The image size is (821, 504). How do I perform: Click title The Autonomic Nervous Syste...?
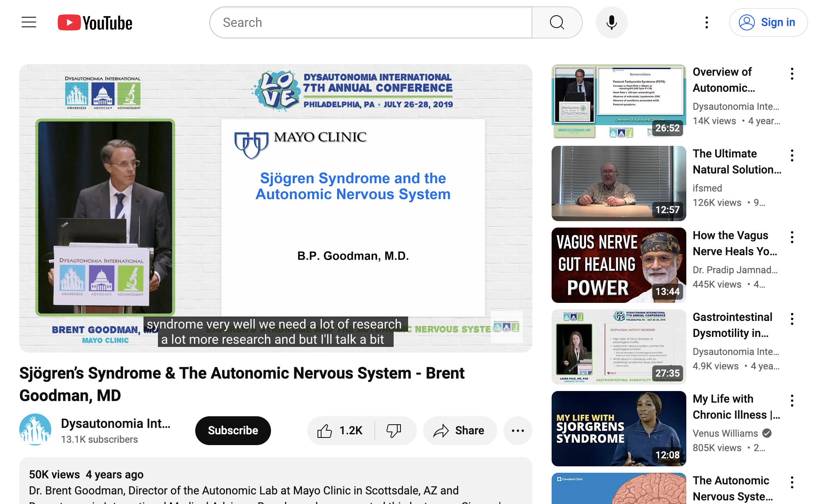click(x=733, y=488)
